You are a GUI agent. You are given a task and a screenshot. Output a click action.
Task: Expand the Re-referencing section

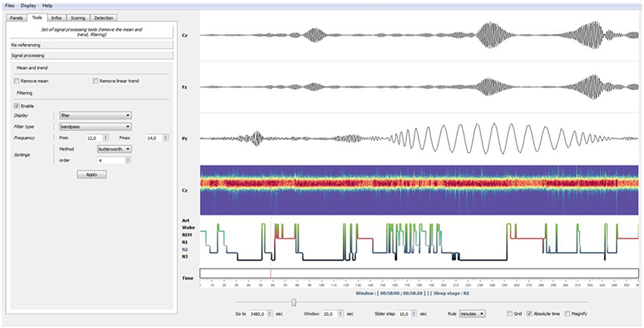(92, 45)
